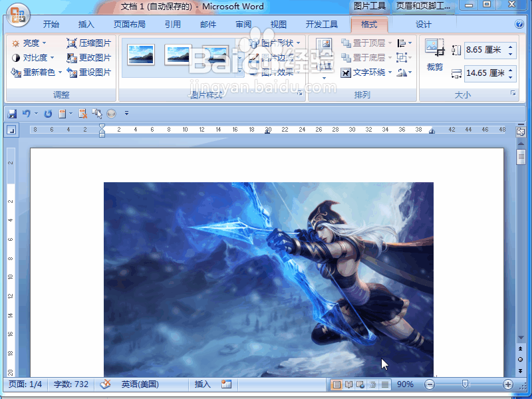532x399 pixels.
Task: Click the zoom slider handle
Action: [465, 384]
